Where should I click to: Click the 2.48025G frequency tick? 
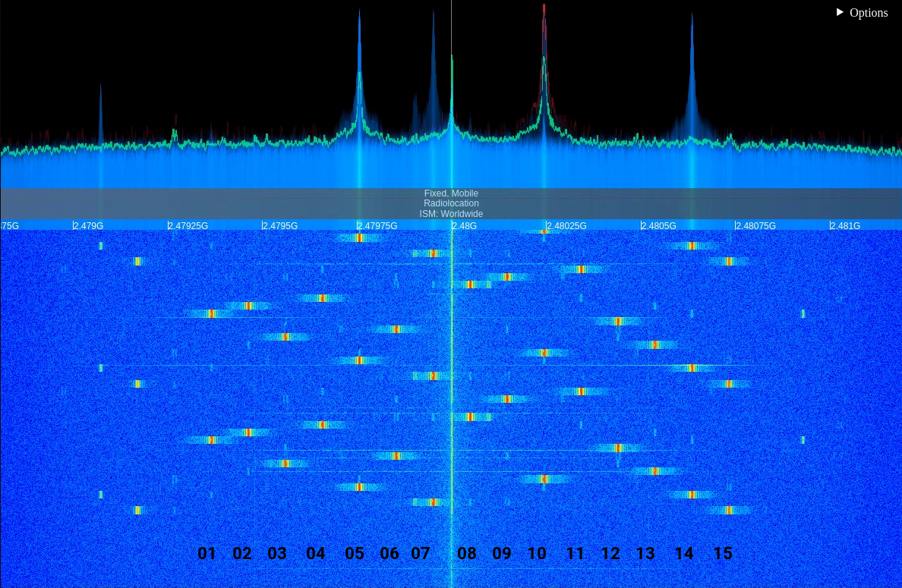[566, 226]
